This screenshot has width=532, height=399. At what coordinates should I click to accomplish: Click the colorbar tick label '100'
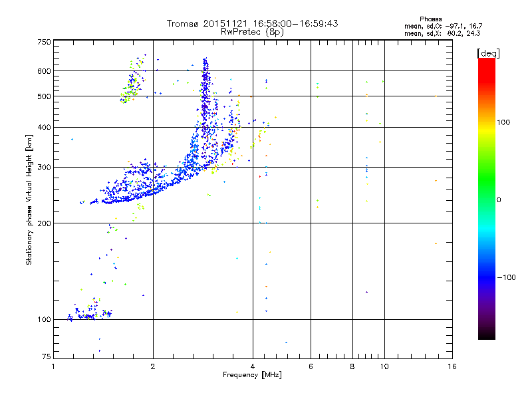[503, 122]
